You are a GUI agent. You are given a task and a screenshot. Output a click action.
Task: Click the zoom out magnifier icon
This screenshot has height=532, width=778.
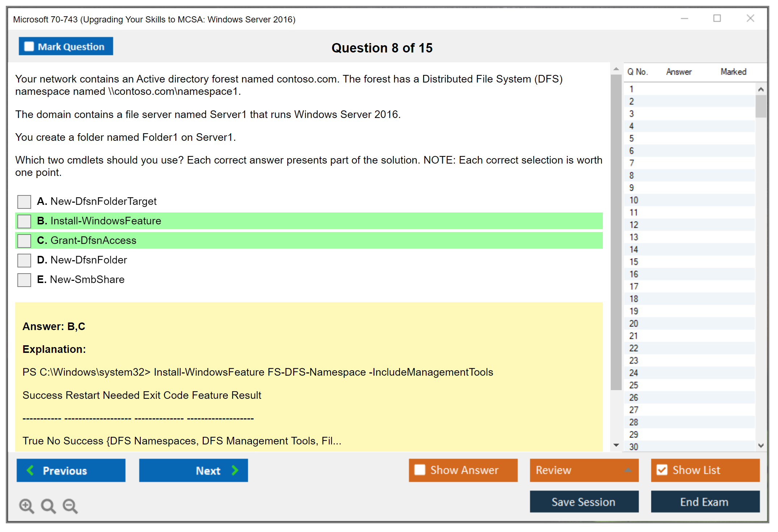[70, 506]
